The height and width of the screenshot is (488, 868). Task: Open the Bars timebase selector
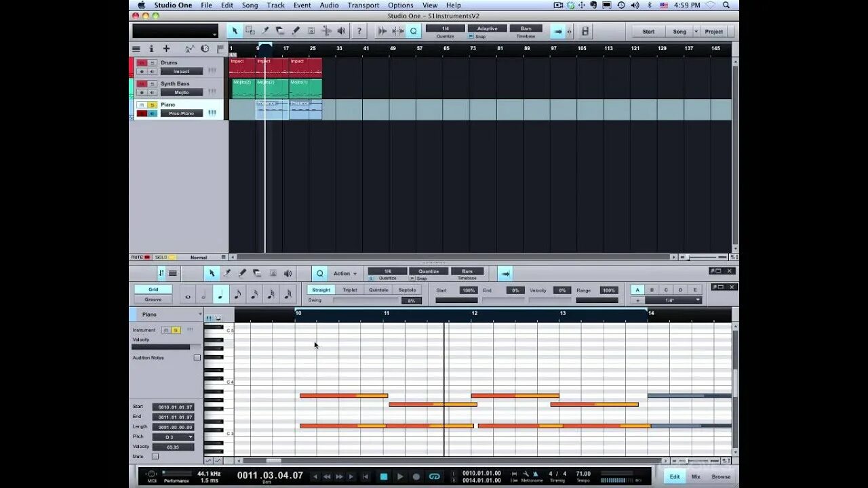click(x=526, y=28)
